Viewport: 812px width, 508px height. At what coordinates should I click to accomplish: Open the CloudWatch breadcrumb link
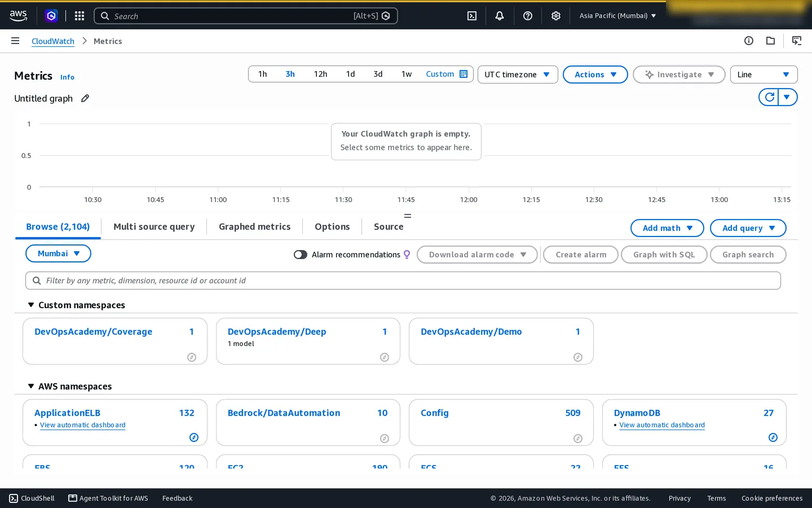tap(53, 41)
